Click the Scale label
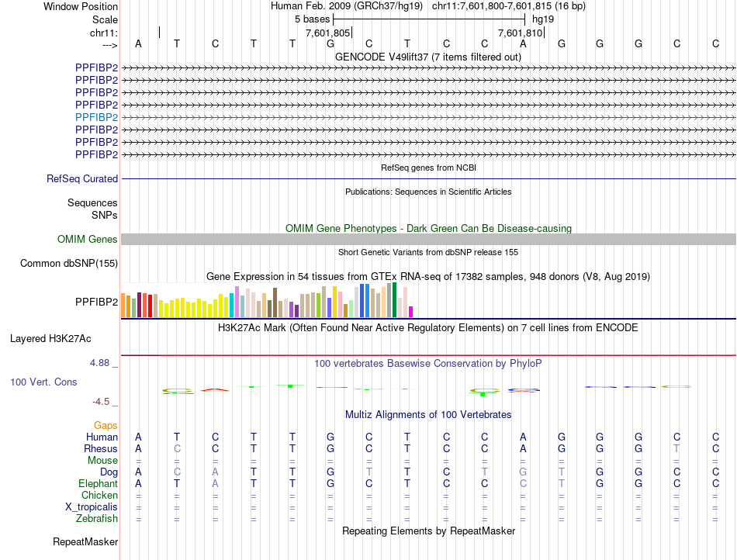The width and height of the screenshot is (737, 560). pos(105,19)
